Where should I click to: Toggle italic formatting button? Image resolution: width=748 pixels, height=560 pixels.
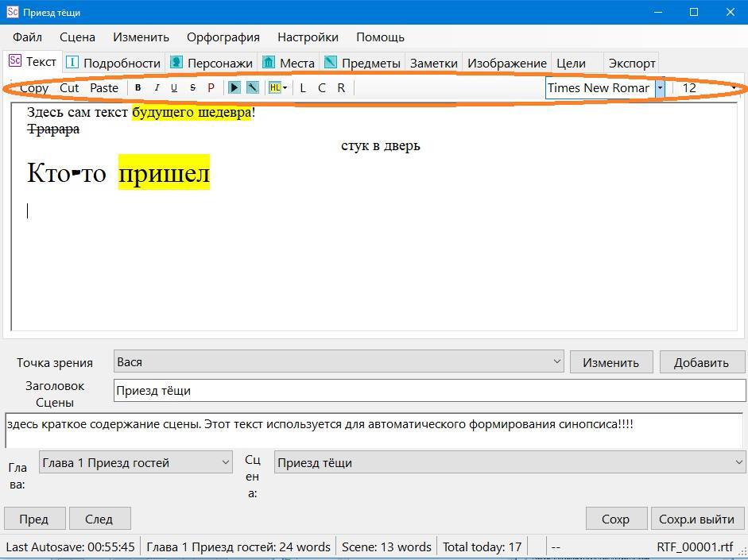[157, 88]
